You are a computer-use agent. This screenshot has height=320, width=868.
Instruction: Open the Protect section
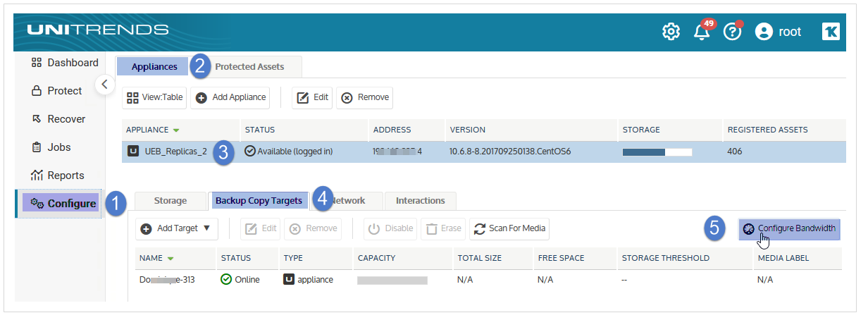[x=57, y=91]
